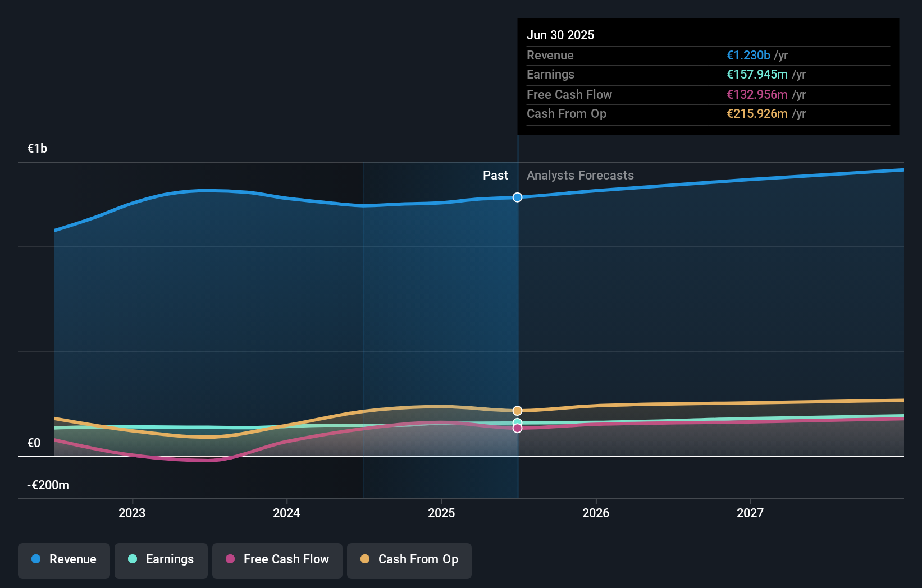Viewport: 922px width, 588px height.
Task: Click the 2027 year label on the axis
Action: click(751, 512)
